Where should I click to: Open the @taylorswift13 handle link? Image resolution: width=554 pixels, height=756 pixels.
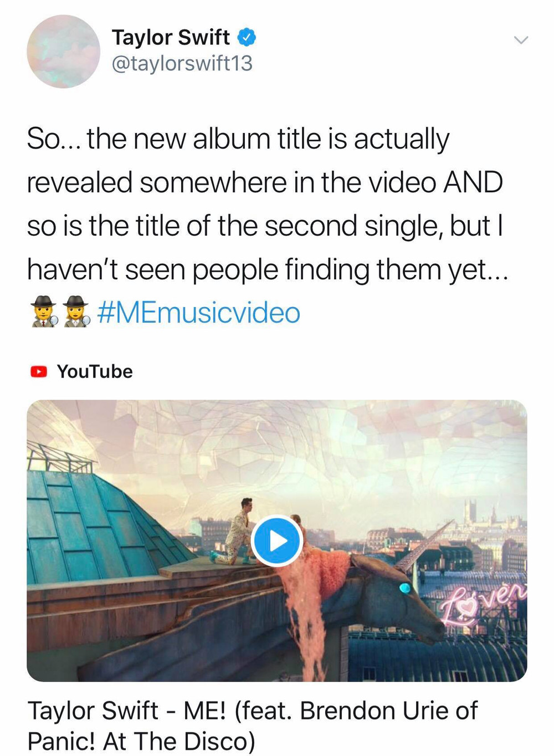[x=182, y=63]
